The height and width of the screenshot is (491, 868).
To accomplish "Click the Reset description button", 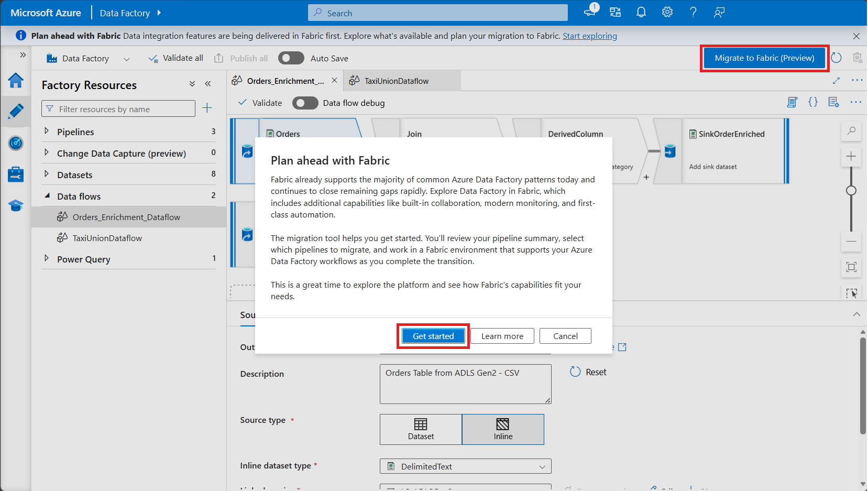I will point(588,372).
